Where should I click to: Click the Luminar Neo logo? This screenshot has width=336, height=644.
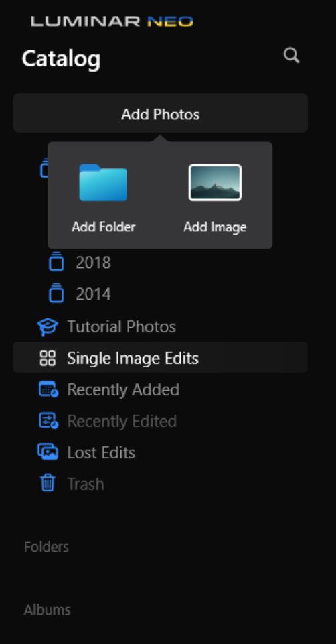click(x=112, y=21)
